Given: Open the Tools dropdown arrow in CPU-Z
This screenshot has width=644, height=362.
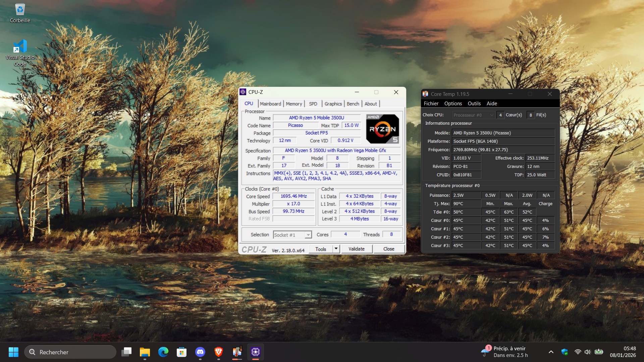Looking at the screenshot, I should coord(336,249).
